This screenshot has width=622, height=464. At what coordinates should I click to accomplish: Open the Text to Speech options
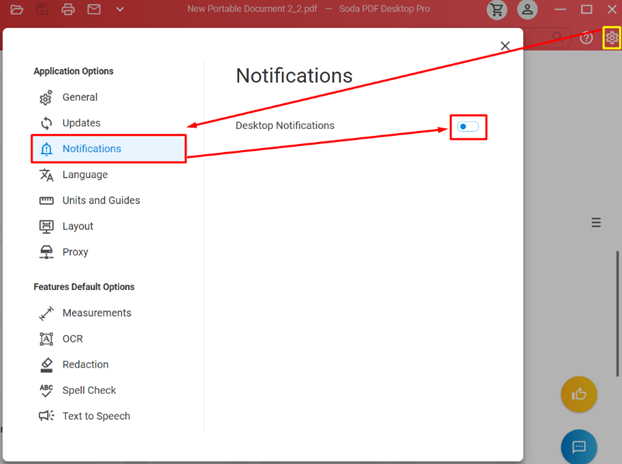[x=95, y=416]
